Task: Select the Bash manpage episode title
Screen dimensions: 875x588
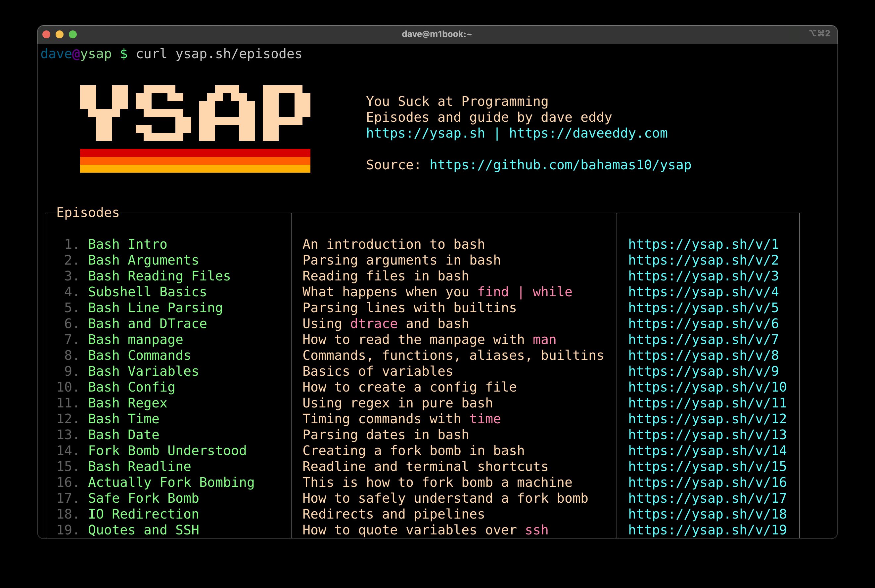Action: [135, 339]
